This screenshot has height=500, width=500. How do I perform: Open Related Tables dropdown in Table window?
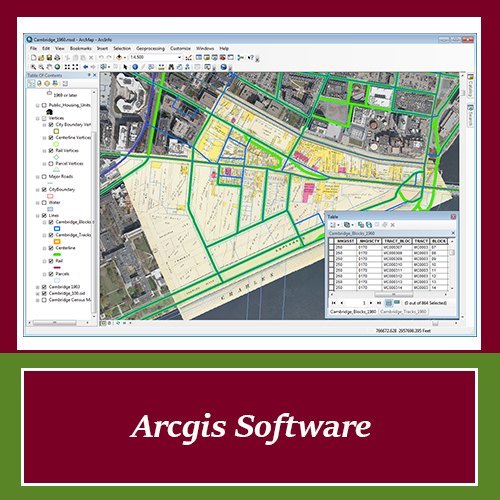point(348,225)
